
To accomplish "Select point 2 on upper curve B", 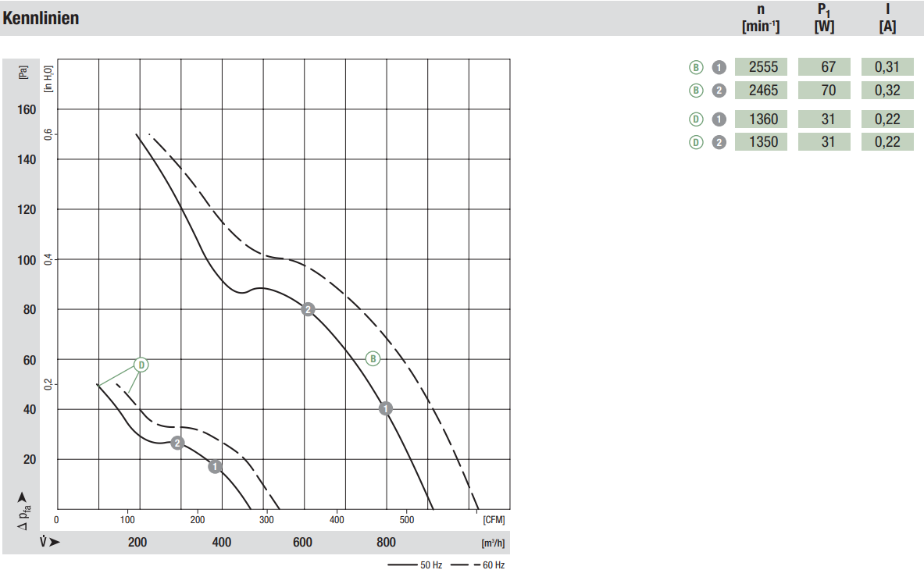I will (x=308, y=309).
